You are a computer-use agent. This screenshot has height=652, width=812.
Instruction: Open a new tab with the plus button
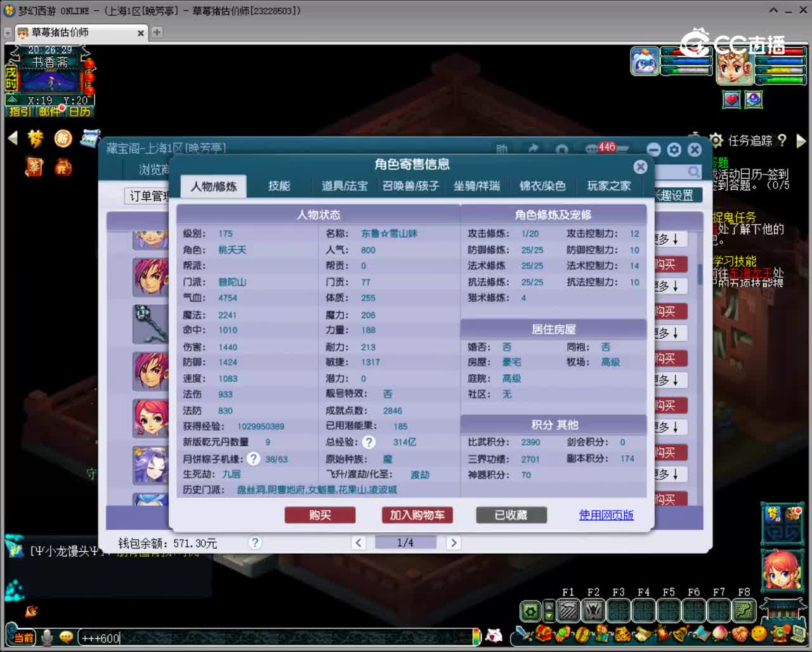[x=157, y=32]
